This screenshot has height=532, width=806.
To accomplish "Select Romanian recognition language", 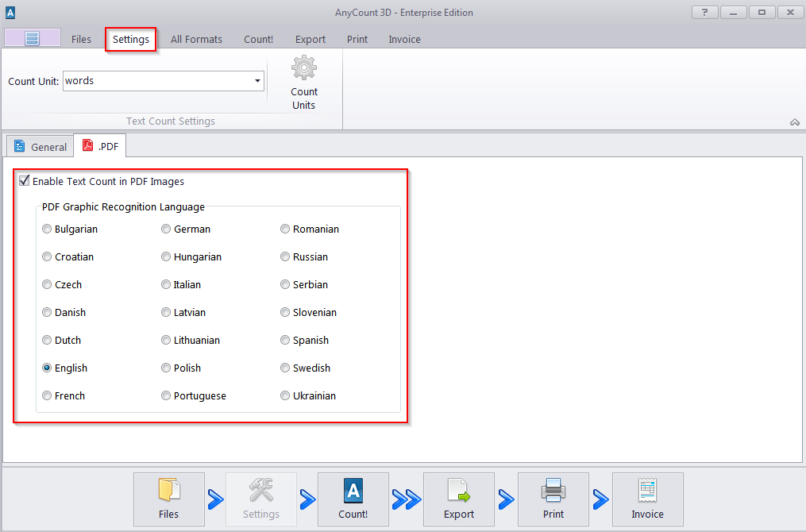I will (310, 229).
